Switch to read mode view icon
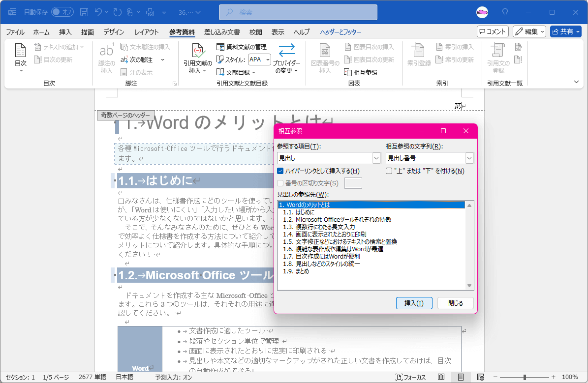The height and width of the screenshot is (383, 588). [x=441, y=377]
